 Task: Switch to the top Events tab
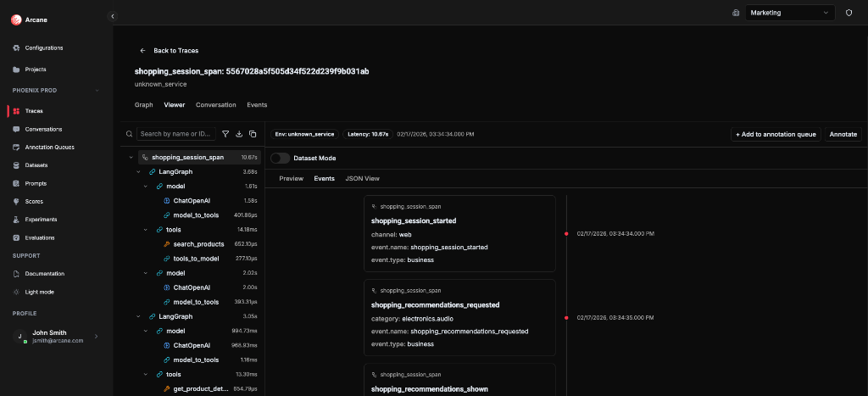[x=257, y=105]
